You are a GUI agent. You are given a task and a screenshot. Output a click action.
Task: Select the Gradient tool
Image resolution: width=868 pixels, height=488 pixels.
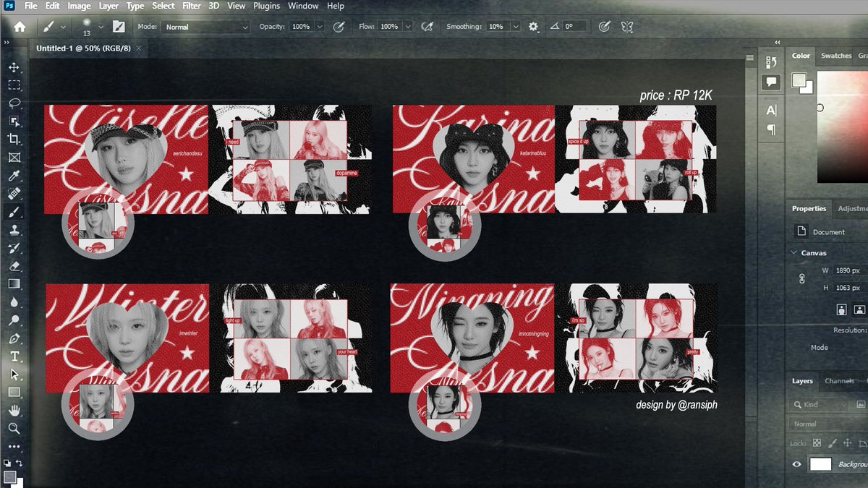[14, 284]
